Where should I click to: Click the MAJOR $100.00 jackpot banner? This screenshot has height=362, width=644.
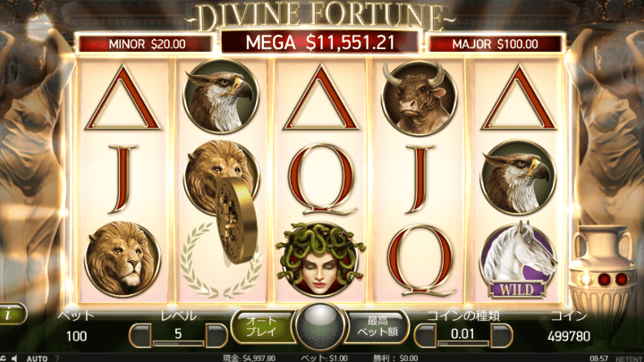coord(495,44)
